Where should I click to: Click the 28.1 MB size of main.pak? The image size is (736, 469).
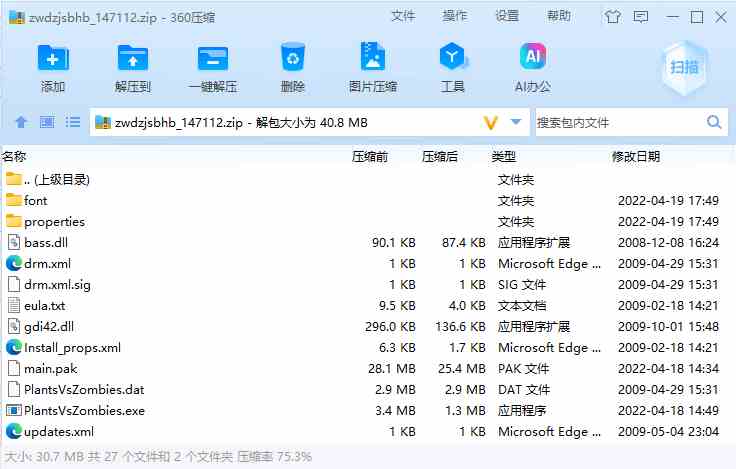392,369
